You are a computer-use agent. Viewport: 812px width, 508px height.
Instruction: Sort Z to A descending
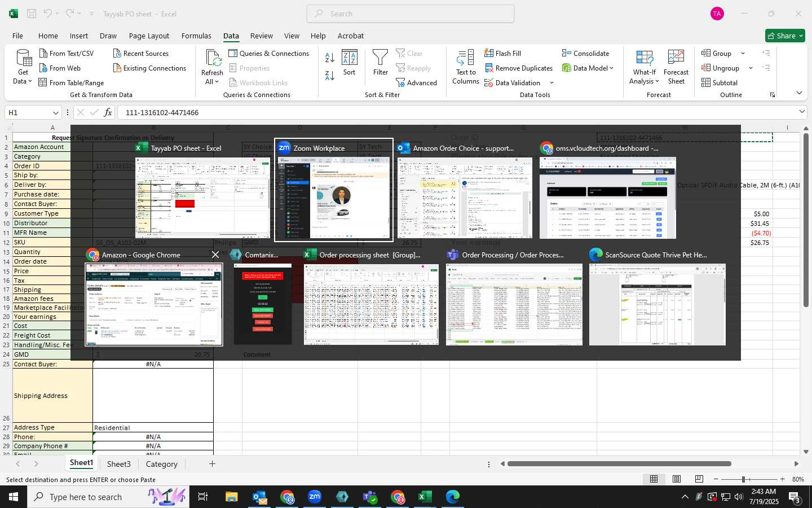[x=330, y=75]
